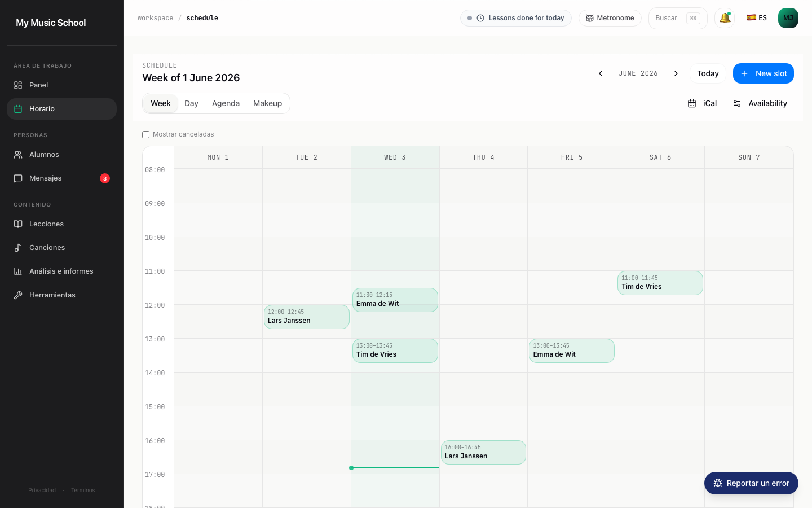Click the plus icon in New slot
The image size is (812, 508).
click(x=744, y=73)
